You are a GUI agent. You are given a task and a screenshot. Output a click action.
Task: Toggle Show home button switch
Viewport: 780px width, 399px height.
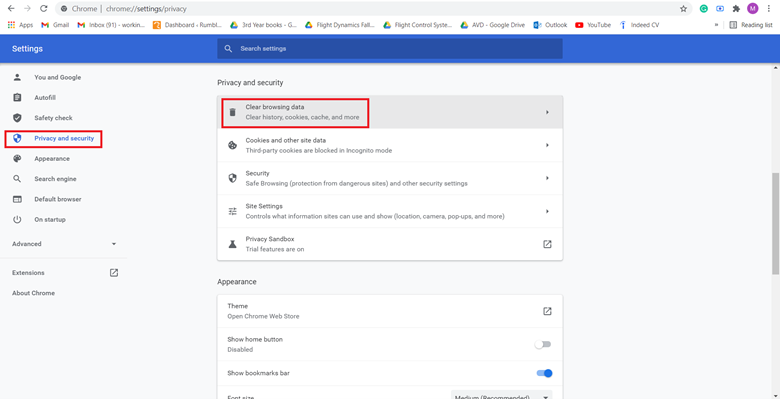pos(543,344)
